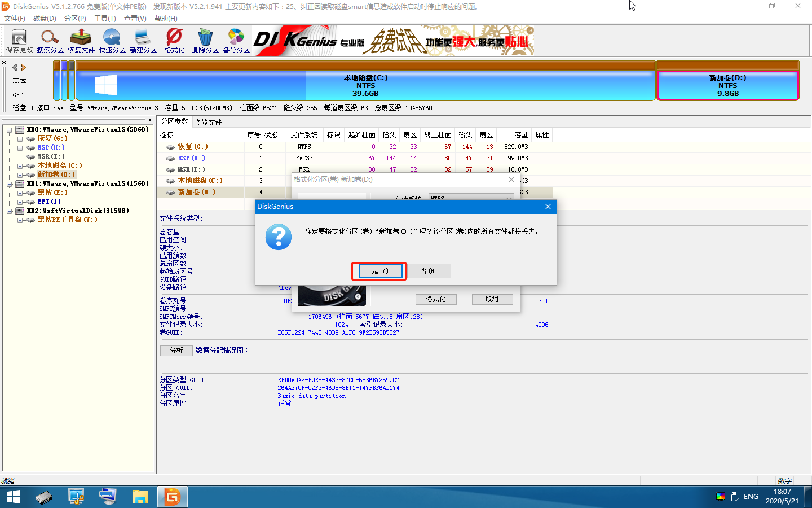
Task: Decline formatting by clicking 否(N)
Action: tap(429, 271)
